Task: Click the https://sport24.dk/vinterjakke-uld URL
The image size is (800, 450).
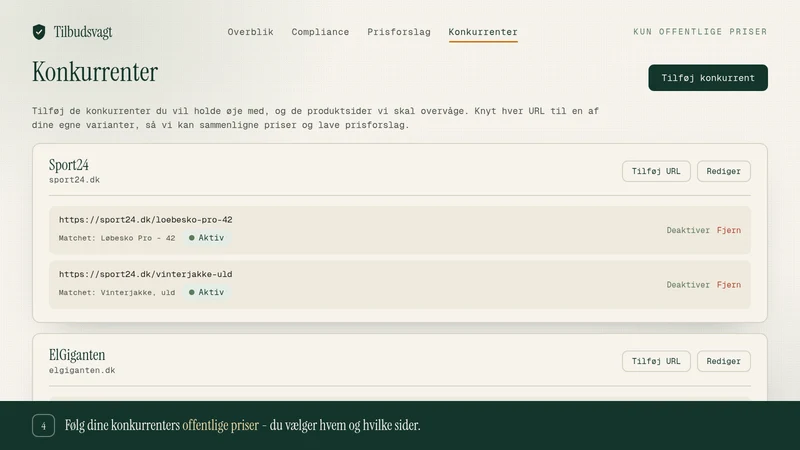Action: (x=145, y=274)
